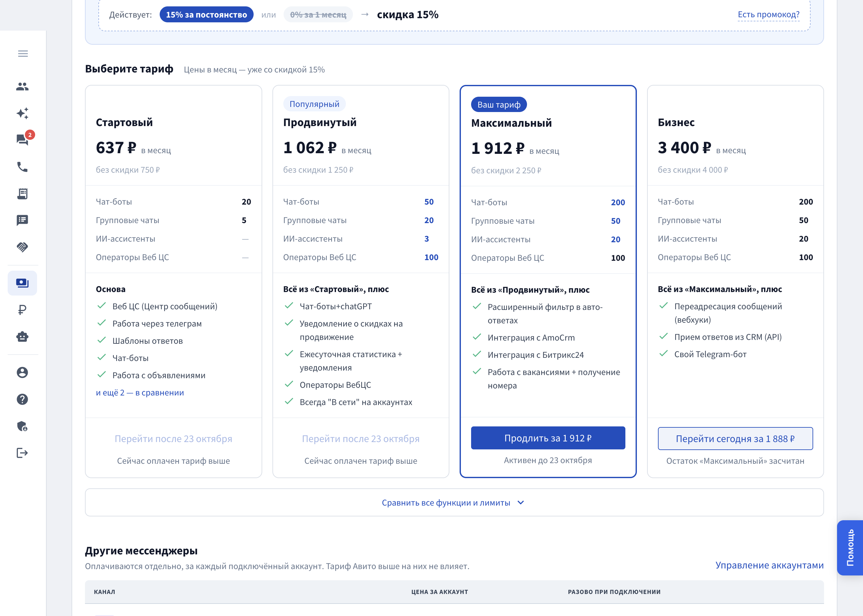This screenshot has height=616, width=863.
Task: Open the 'Помощь' side tab
Action: pyautogui.click(x=850, y=548)
